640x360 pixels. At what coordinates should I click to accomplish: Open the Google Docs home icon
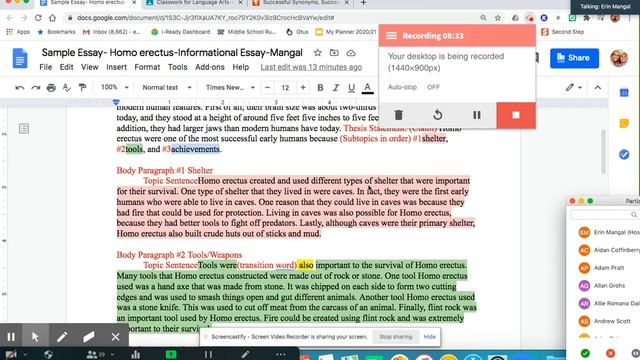(x=20, y=58)
